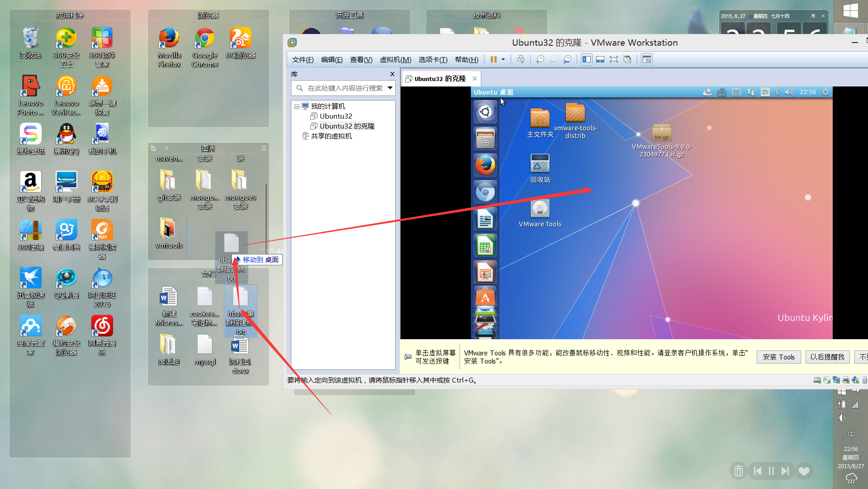Open the power options dropdown arrow

(503, 59)
